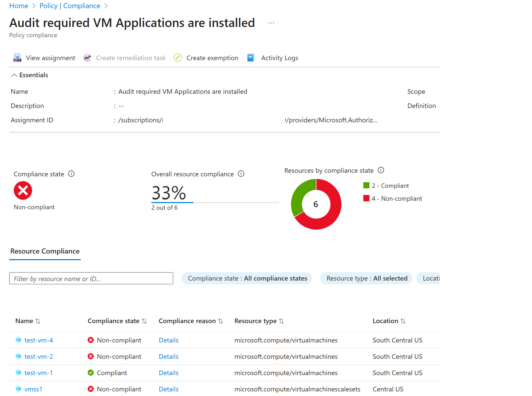Click the green compliant check beside test-vm-1
The width and height of the screenshot is (532, 396).
pyautogui.click(x=91, y=373)
